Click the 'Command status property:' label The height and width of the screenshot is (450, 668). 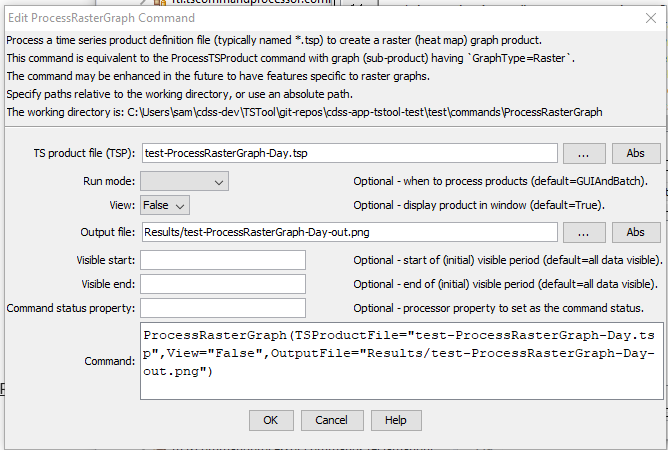coord(71,309)
